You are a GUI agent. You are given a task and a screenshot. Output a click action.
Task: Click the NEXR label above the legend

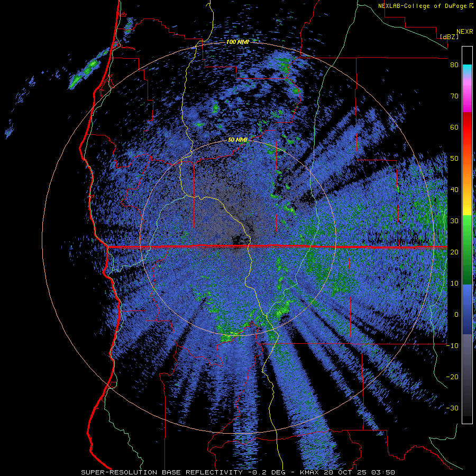pyautogui.click(x=465, y=32)
